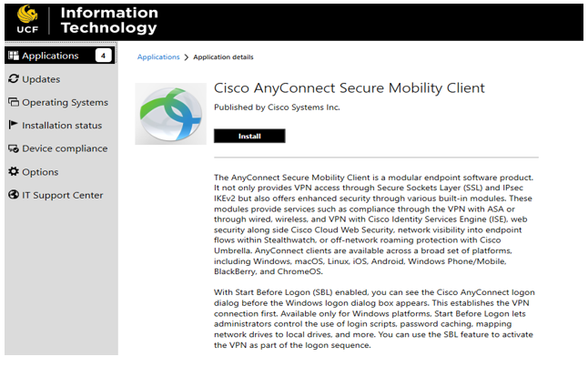Screen dimensions: 588x367
Task: Click the IT Support Center globe icon
Action: point(14,195)
